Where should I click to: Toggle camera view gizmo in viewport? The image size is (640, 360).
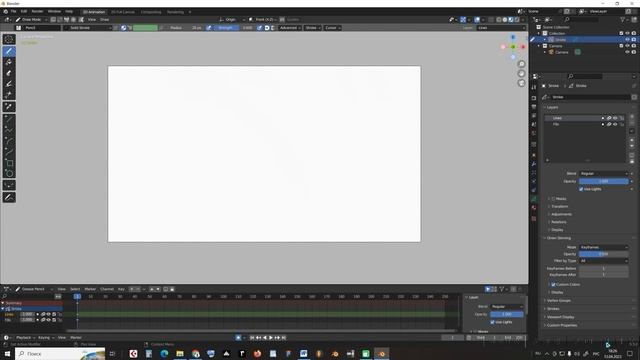click(x=521, y=83)
